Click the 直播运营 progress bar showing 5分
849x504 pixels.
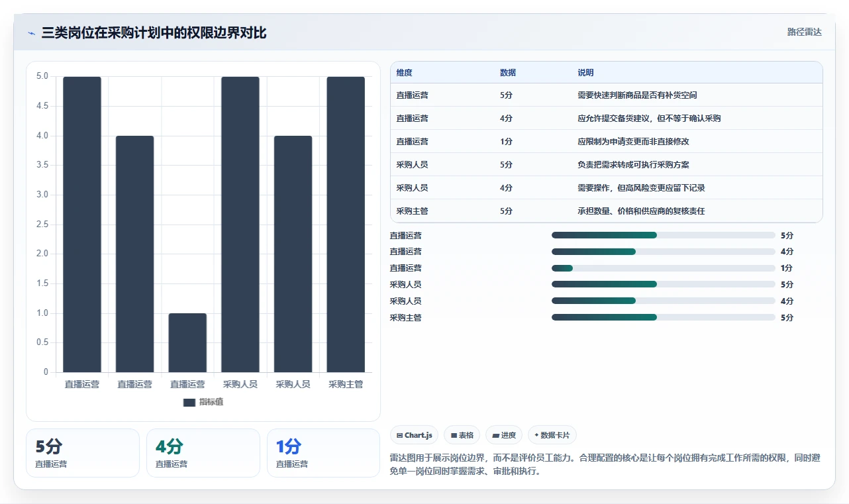(x=663, y=235)
